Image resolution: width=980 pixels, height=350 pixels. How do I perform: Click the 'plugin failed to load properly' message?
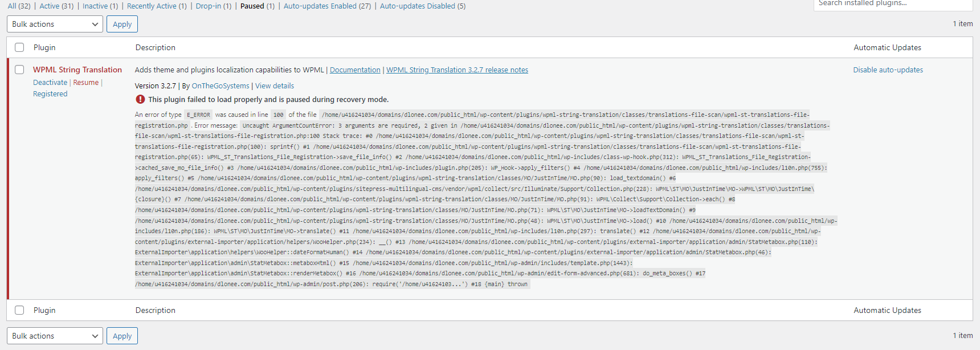click(x=268, y=99)
